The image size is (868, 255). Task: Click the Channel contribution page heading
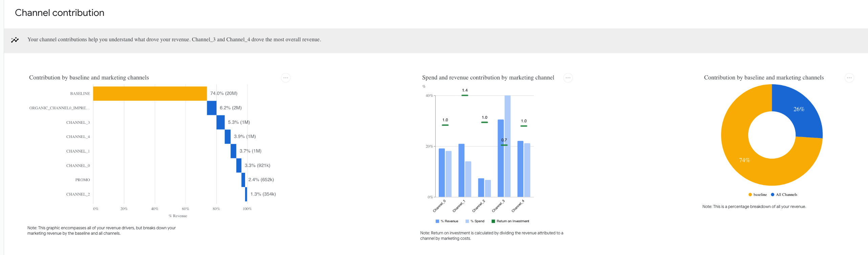tap(60, 13)
